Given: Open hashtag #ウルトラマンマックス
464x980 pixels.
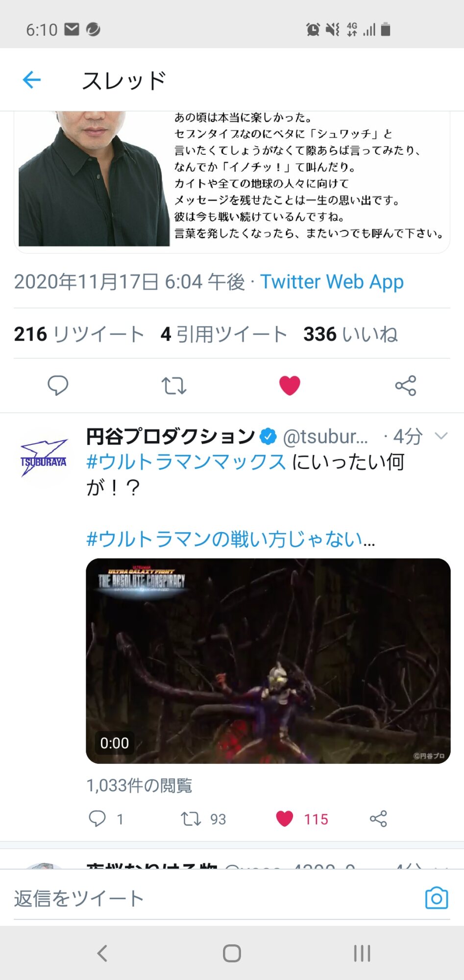Looking at the screenshot, I should click(186, 462).
